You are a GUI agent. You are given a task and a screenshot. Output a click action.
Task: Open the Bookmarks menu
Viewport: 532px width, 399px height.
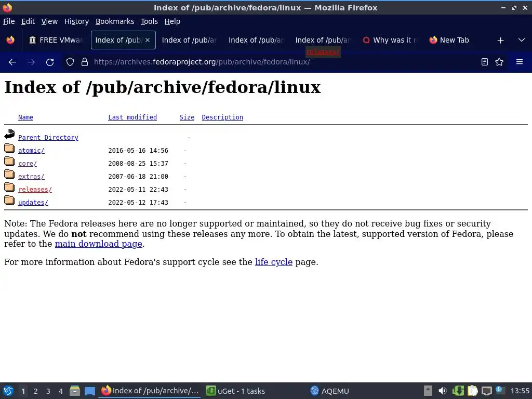pyautogui.click(x=115, y=21)
